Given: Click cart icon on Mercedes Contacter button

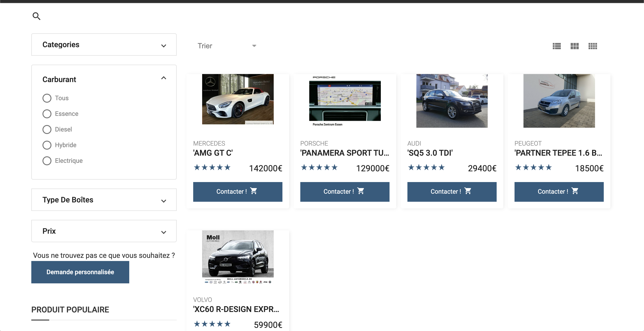Looking at the screenshot, I should [254, 191].
